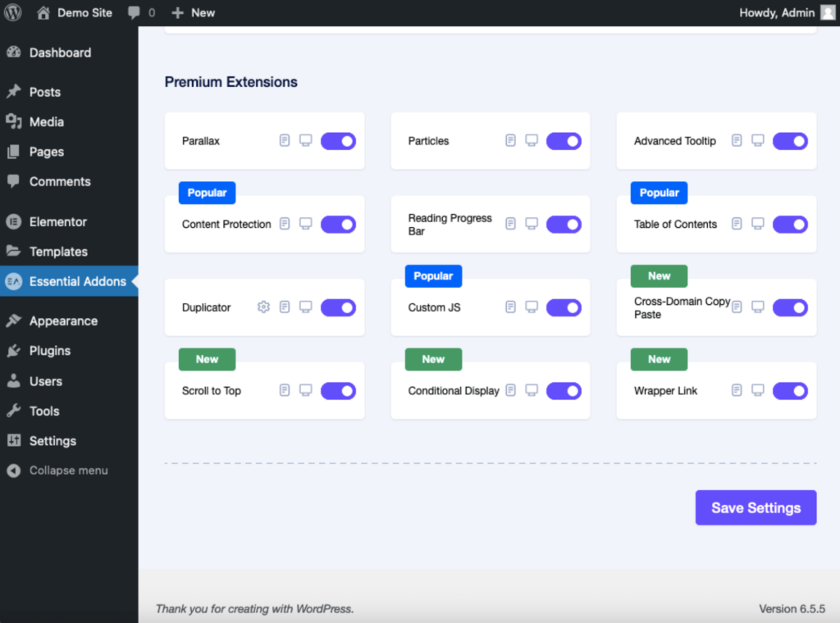Click Save Settings button

point(756,507)
